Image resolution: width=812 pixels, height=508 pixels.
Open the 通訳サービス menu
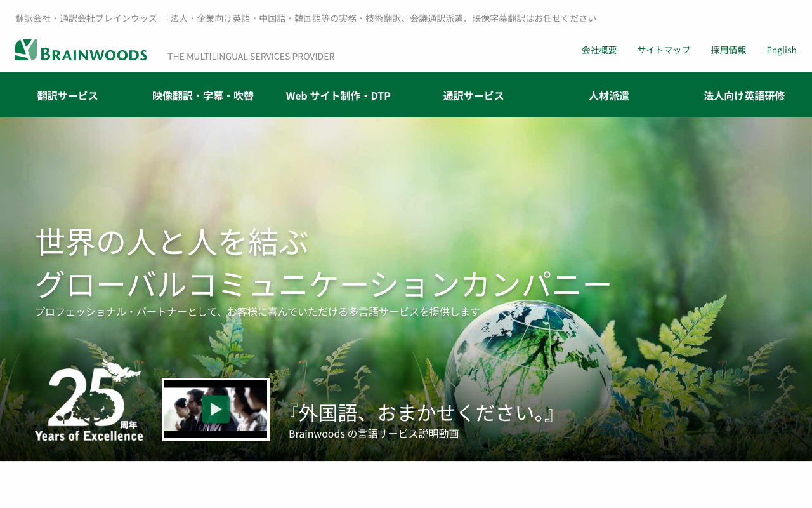click(473, 95)
